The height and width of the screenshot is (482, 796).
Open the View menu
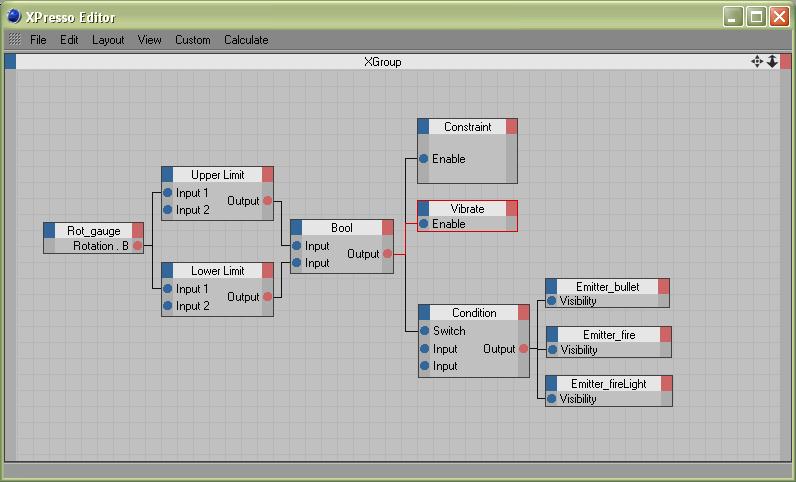[149, 40]
